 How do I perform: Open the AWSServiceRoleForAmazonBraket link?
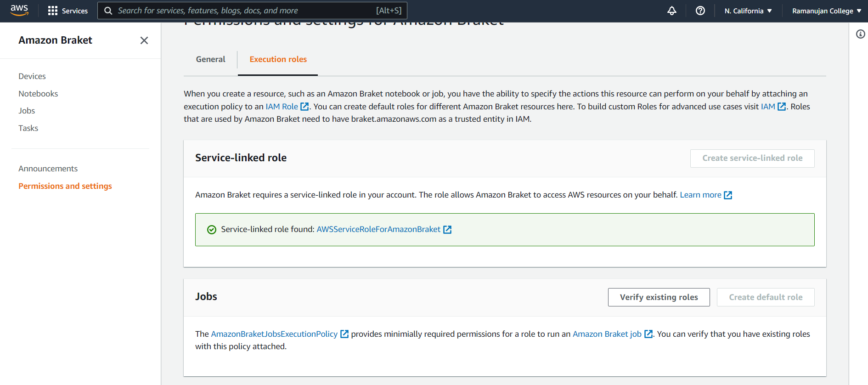tap(378, 229)
